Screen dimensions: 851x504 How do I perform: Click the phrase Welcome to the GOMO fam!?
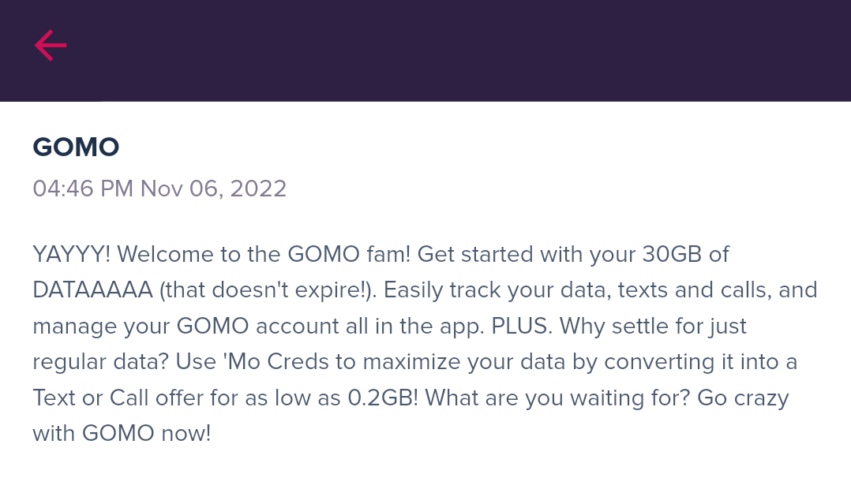point(264,255)
